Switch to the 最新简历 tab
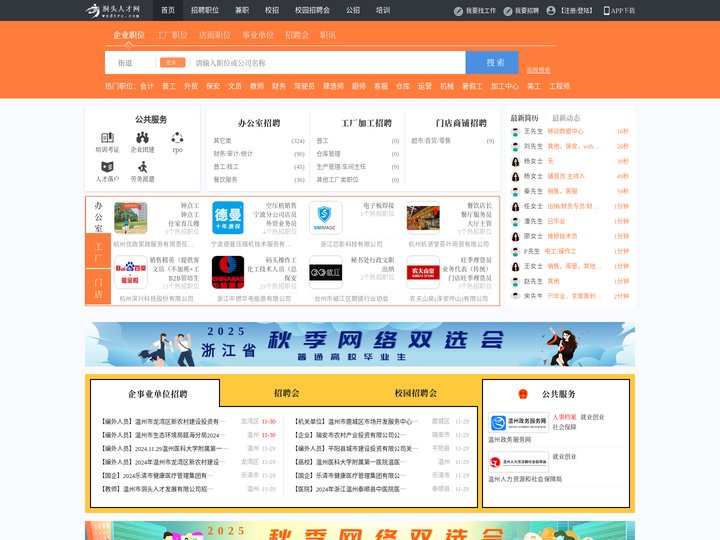This screenshot has height=540, width=720. point(524,118)
